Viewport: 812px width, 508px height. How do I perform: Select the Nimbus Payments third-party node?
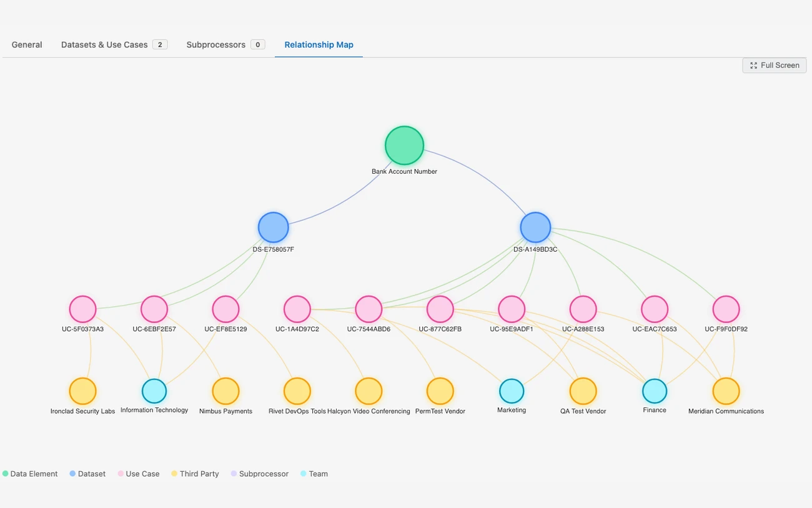(225, 391)
